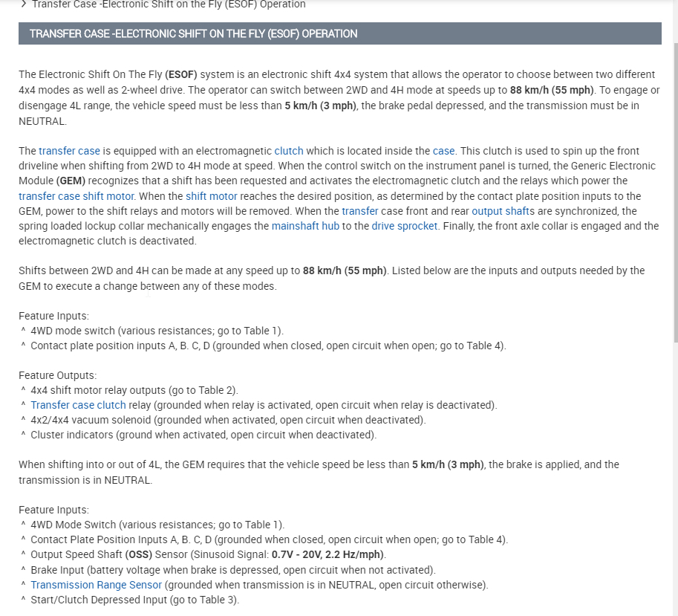
Task: Open the electromagnetic 'clutch' link
Action: pyautogui.click(x=289, y=151)
